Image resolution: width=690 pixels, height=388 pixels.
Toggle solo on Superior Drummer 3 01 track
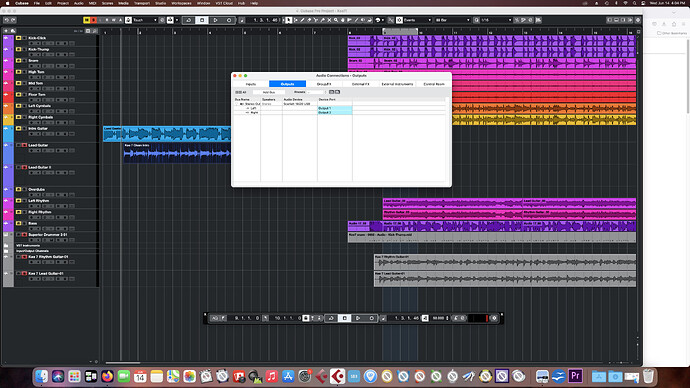coord(24,234)
